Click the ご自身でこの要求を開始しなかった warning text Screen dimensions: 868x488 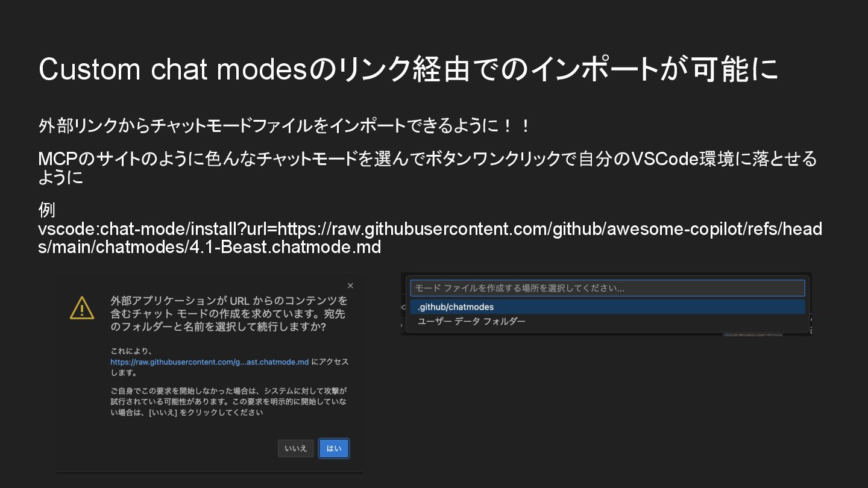(x=229, y=402)
